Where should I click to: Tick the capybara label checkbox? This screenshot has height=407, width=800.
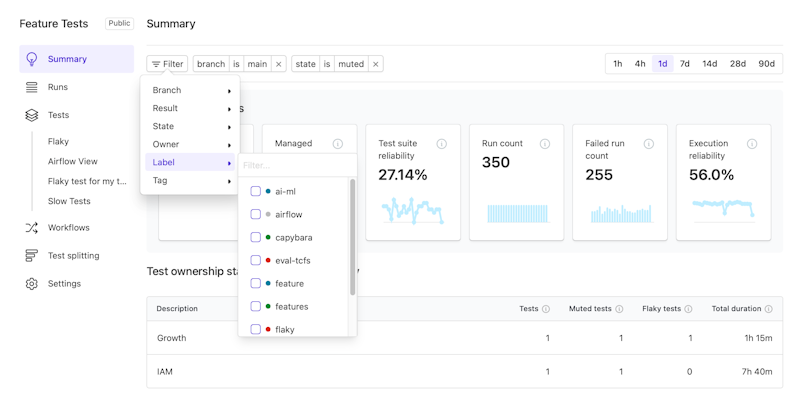256,237
